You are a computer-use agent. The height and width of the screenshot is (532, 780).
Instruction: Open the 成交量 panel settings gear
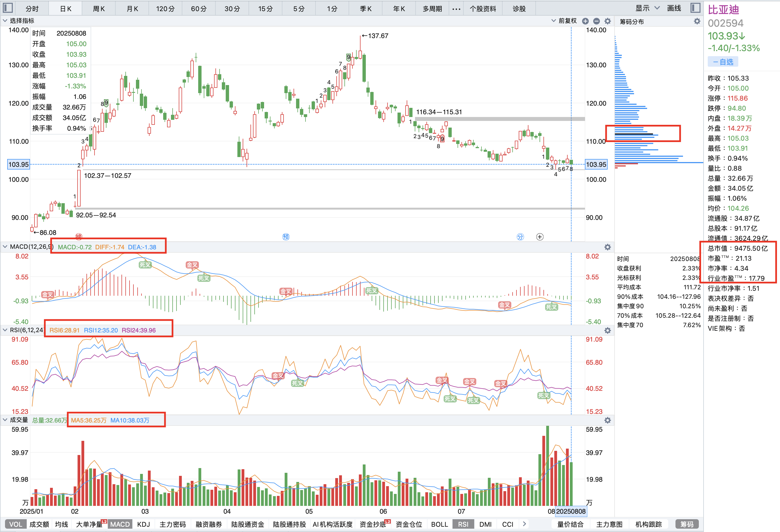[607, 420]
